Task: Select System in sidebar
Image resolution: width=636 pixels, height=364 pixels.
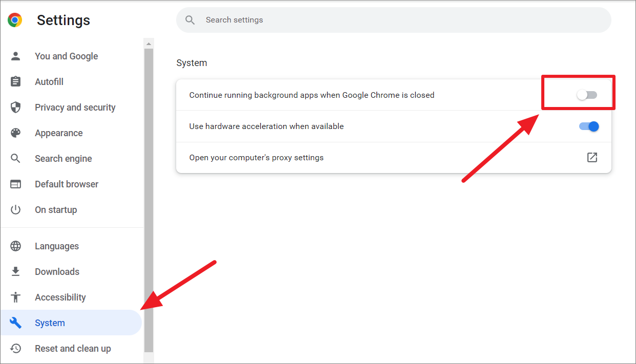Action: point(71,323)
